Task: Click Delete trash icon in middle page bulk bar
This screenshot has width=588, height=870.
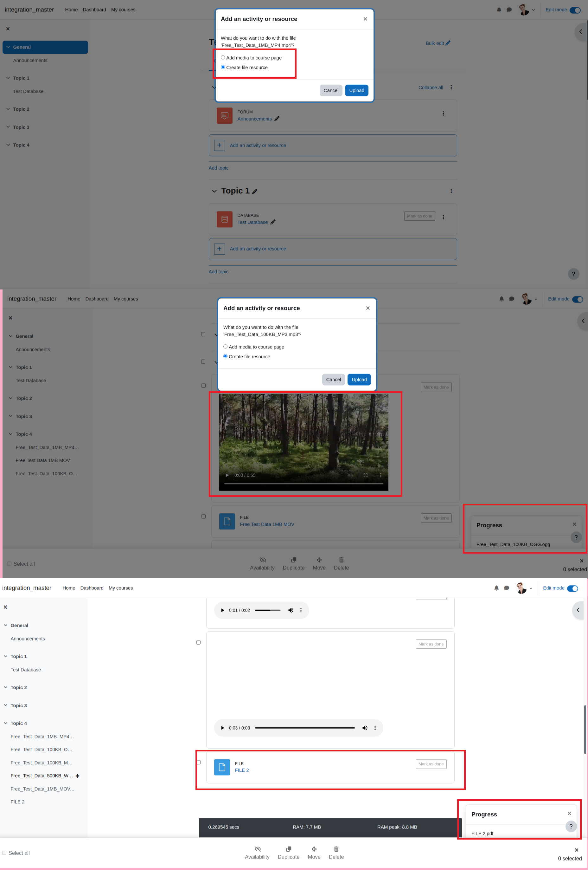Action: click(341, 560)
